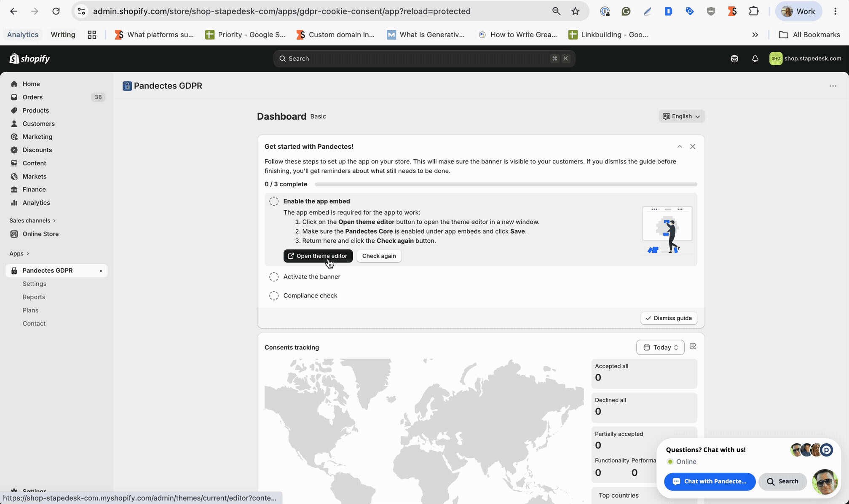Click the chat widget Search button

(x=782, y=482)
